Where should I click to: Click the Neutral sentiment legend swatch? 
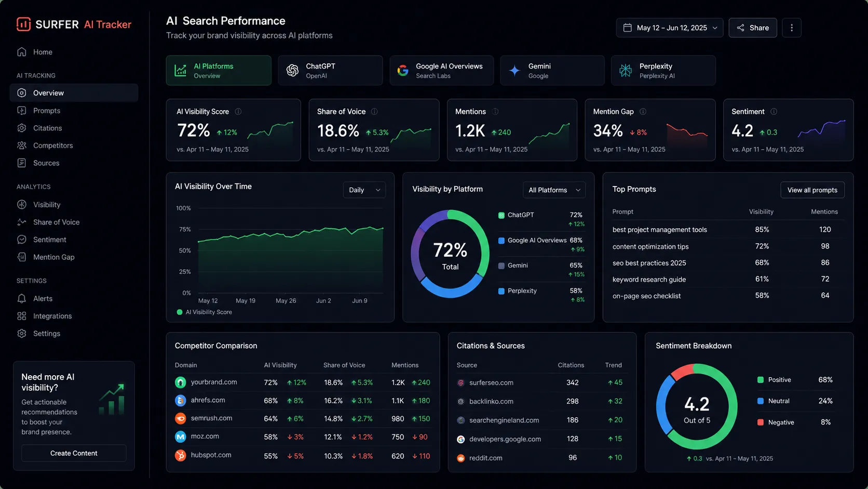761,401
